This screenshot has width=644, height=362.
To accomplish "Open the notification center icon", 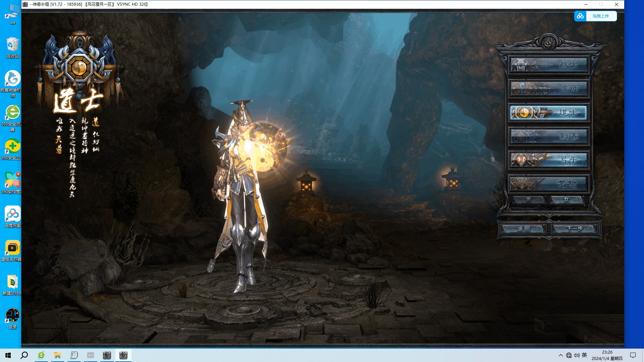I will [x=633, y=355].
